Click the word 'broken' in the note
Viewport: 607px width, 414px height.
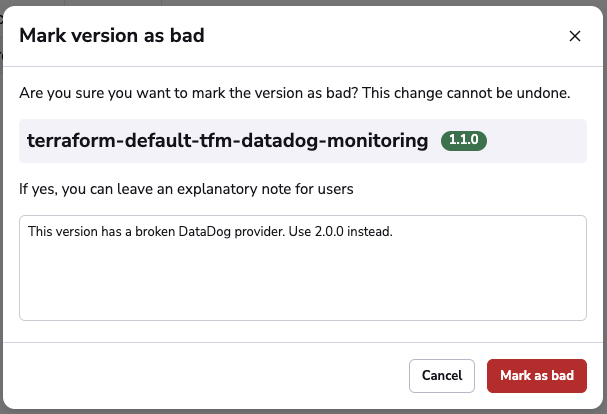click(152, 232)
